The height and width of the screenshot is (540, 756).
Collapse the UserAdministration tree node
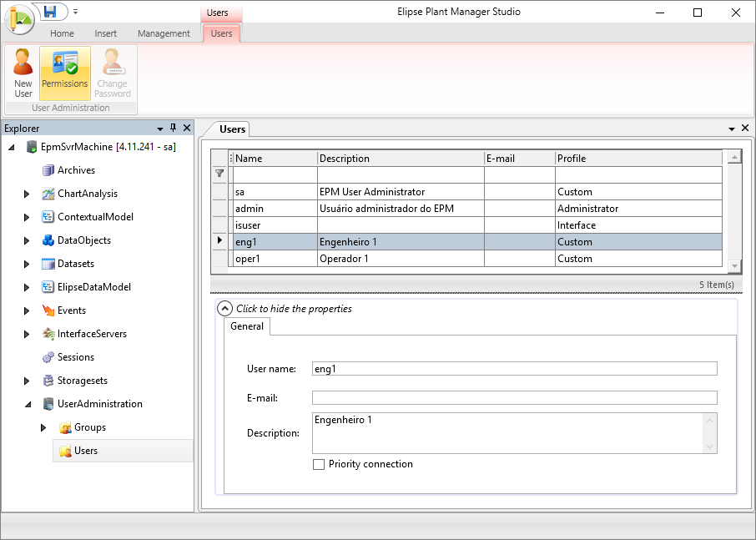(28, 404)
